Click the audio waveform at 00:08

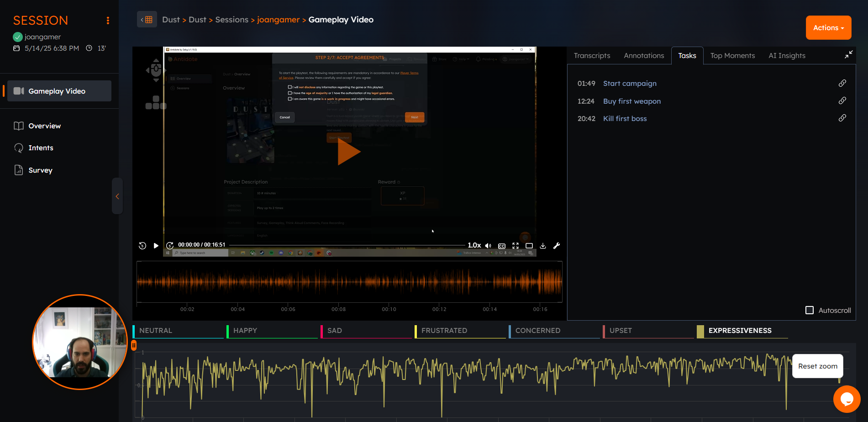339,282
